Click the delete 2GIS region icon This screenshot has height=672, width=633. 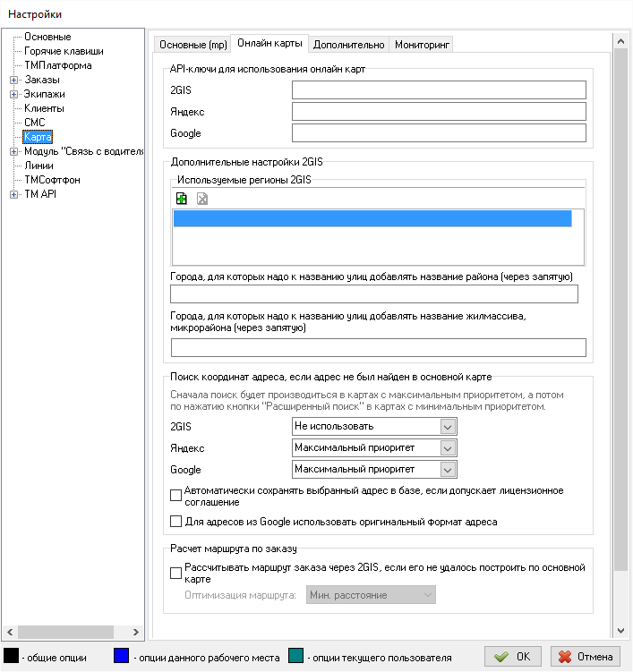(202, 199)
